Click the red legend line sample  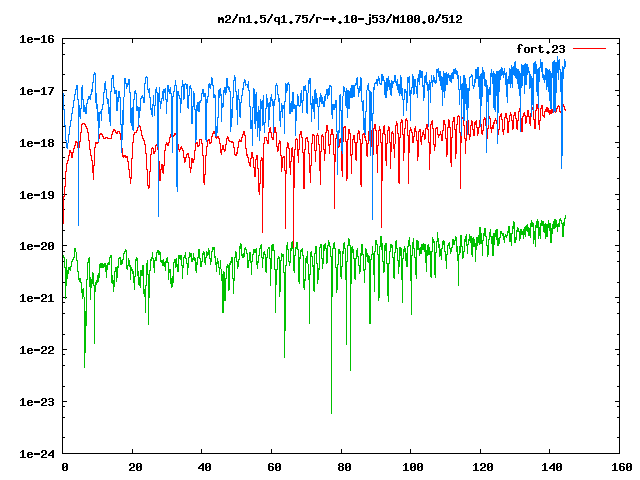[x=589, y=49]
